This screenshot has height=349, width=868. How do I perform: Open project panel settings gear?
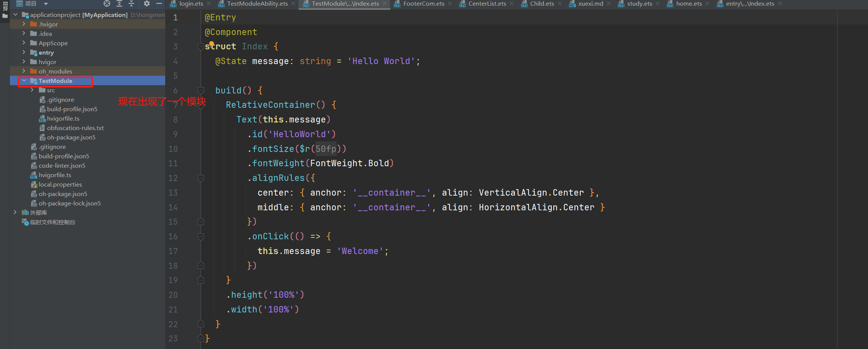click(147, 4)
